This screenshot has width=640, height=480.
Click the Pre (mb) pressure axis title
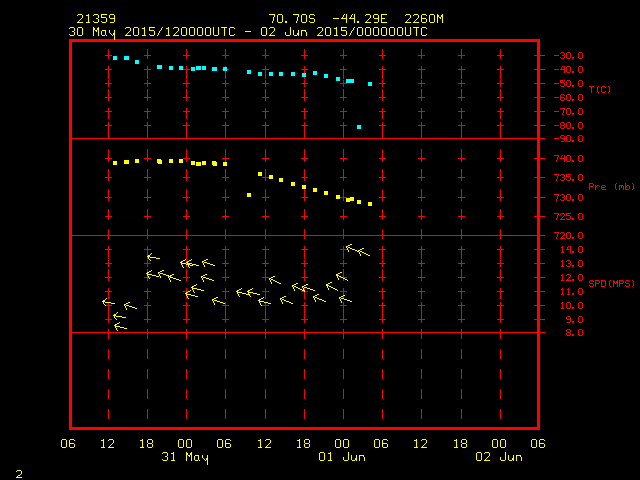tap(611, 187)
